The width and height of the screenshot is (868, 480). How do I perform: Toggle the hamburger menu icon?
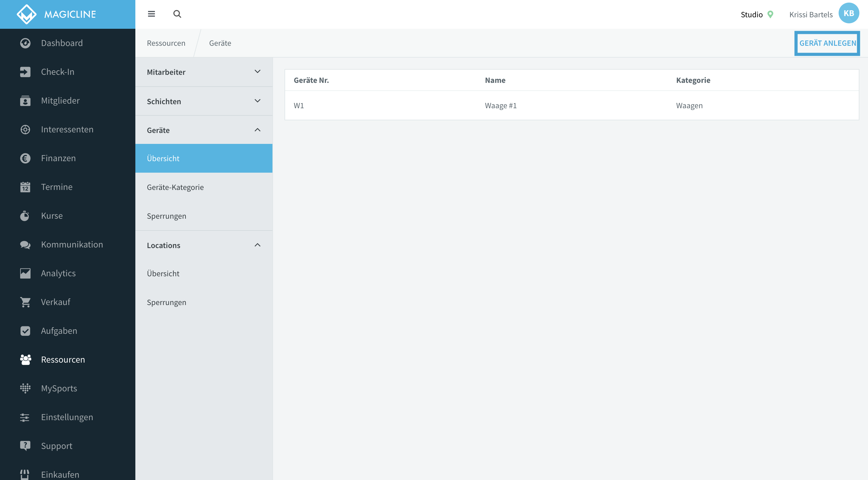151,14
